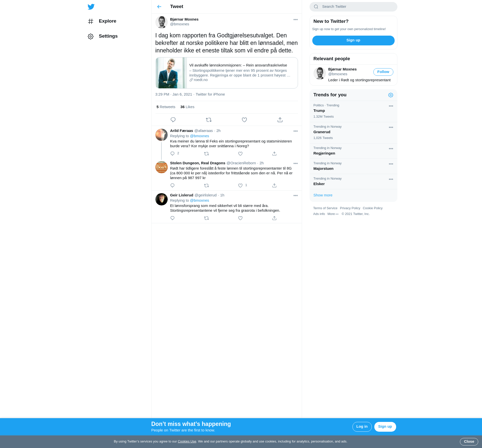Reply to Arild Færaas' tweet

[172, 154]
